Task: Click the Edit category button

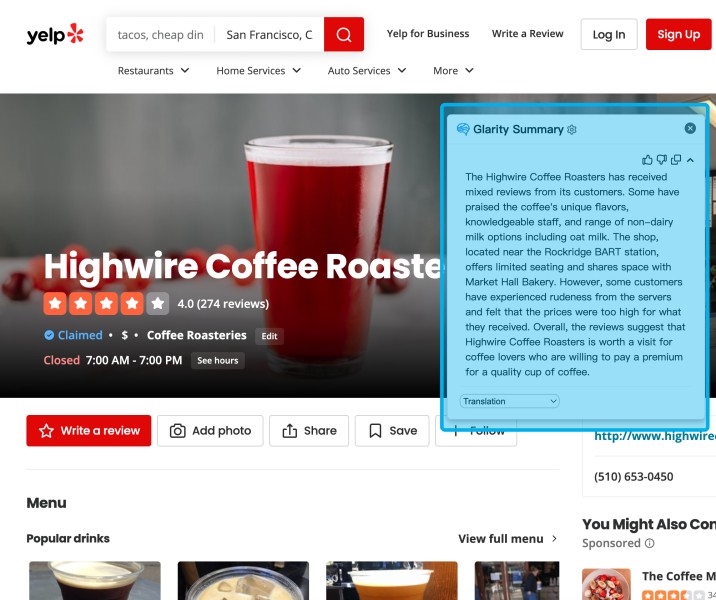Action: pyautogui.click(x=269, y=336)
